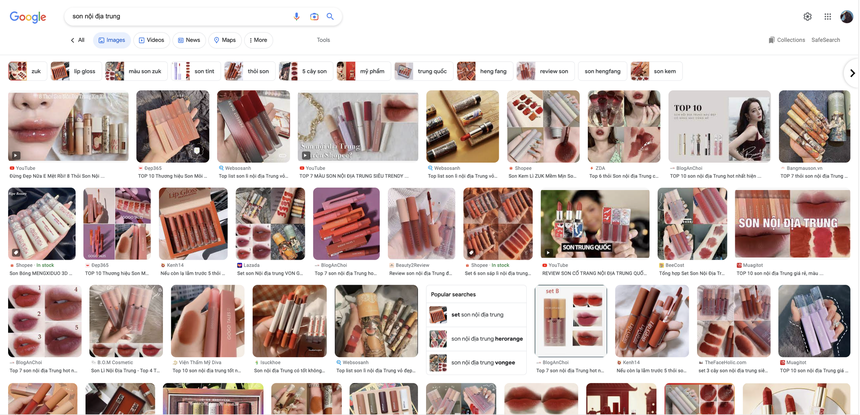Open Google settings gear icon
Screen dimensions: 860x415
tap(807, 17)
